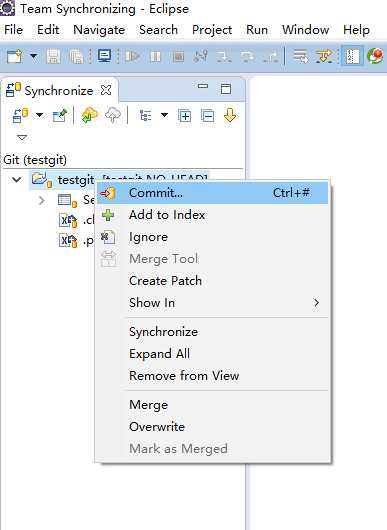Viewport: 387px width, 530px height.
Task: Open the Help menu
Action: (x=356, y=30)
